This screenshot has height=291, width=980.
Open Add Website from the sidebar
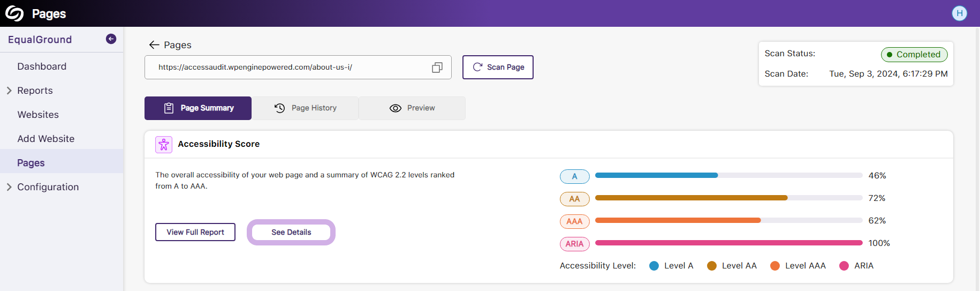pos(46,139)
